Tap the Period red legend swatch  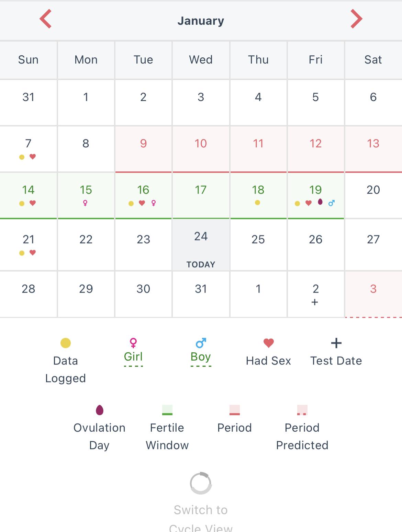(x=235, y=410)
